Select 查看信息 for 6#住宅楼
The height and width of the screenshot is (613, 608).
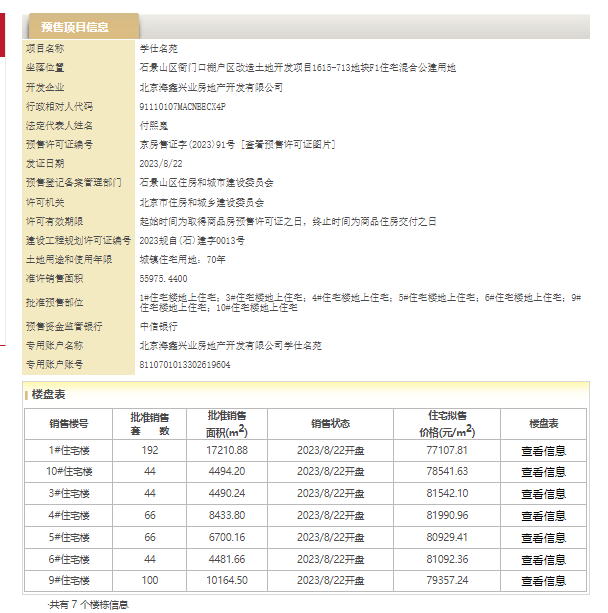point(543,560)
